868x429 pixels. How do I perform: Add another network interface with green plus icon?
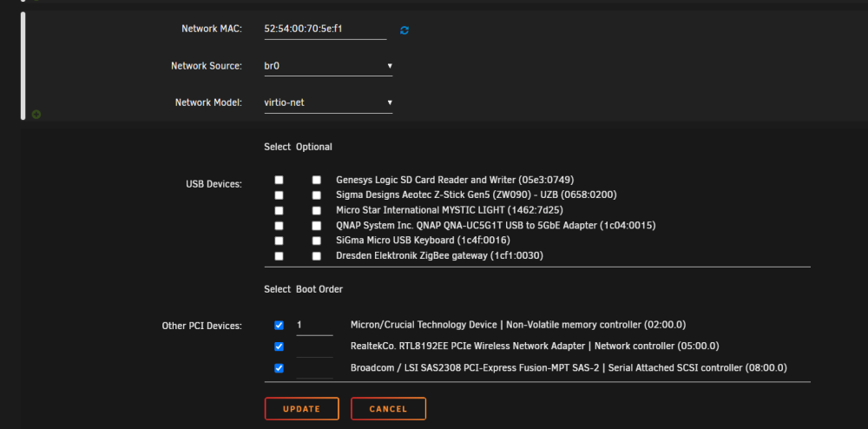(x=36, y=115)
